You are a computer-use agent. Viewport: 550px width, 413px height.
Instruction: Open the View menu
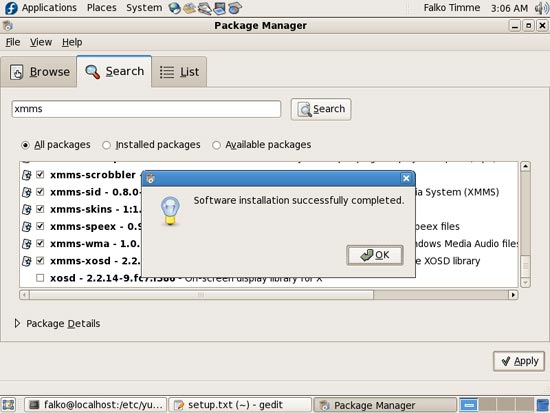pos(41,42)
